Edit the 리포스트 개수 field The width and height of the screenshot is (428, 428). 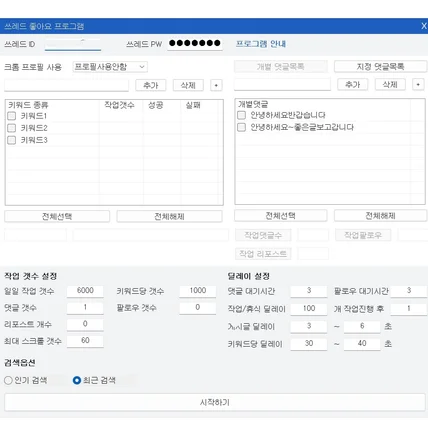[85, 324]
